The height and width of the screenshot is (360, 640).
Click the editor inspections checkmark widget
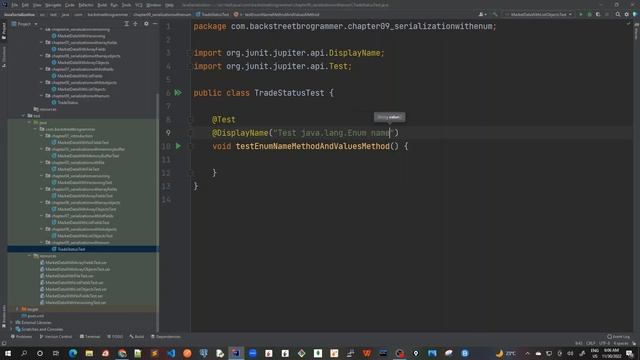(x=629, y=24)
